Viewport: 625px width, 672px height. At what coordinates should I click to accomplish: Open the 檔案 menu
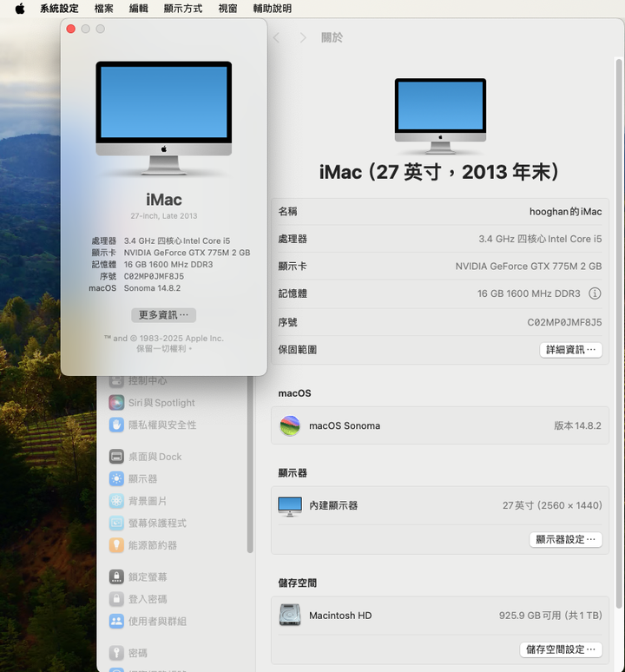[103, 9]
